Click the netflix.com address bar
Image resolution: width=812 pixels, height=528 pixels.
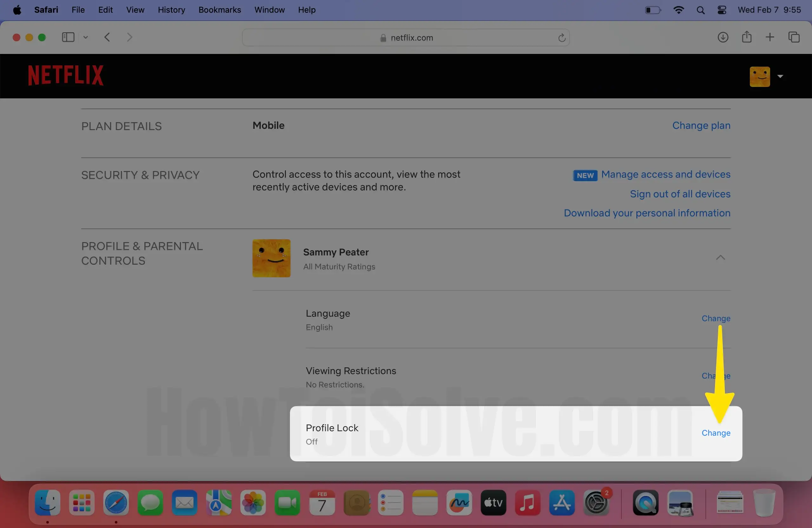405,38
